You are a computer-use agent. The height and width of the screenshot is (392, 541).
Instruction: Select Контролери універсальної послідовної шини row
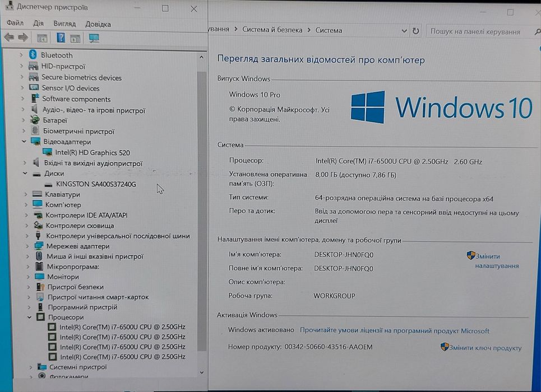(x=118, y=236)
